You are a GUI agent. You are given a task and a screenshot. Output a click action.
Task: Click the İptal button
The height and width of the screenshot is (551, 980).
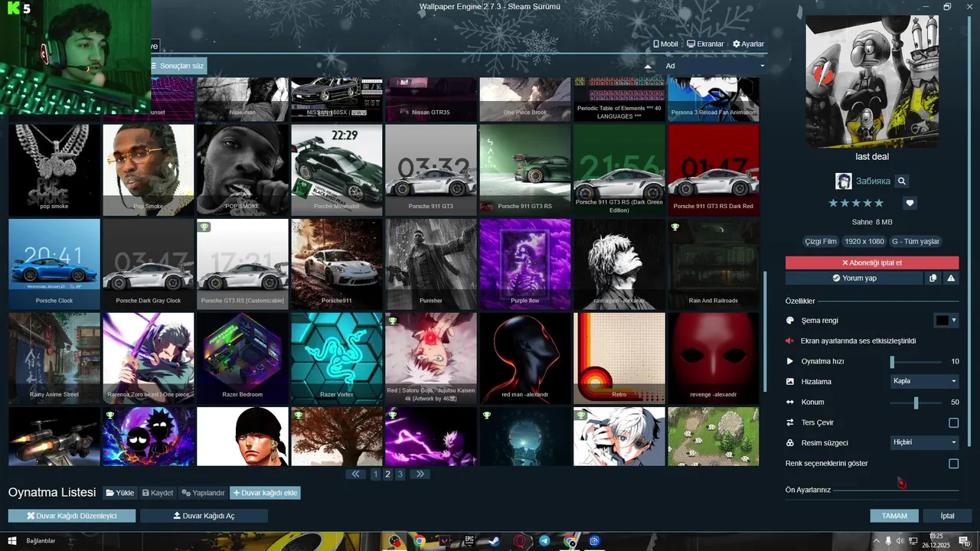point(948,516)
